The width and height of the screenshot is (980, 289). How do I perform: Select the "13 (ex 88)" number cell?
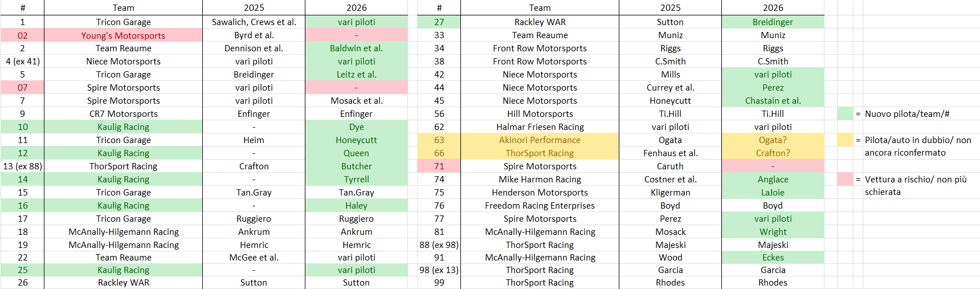(22, 166)
